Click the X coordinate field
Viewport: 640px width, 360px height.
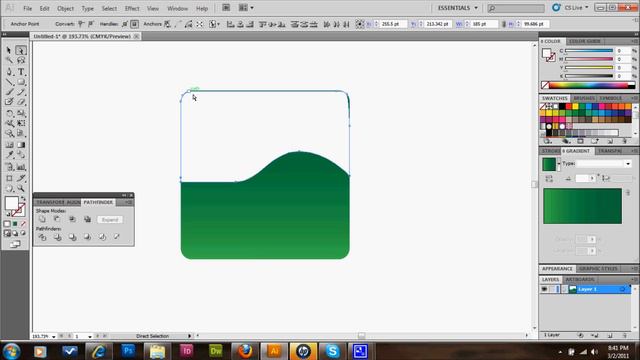(x=393, y=24)
